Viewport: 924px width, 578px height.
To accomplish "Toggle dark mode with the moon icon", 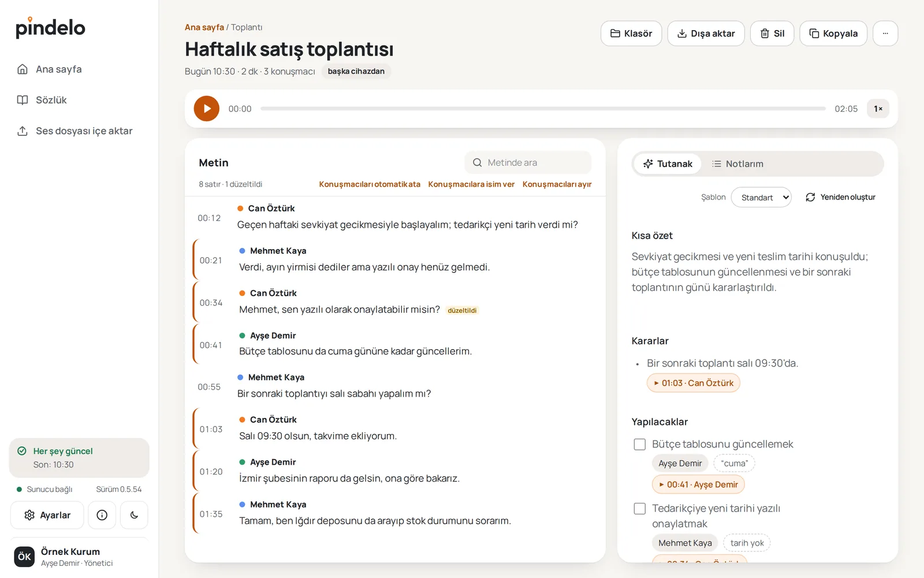I will click(x=134, y=515).
